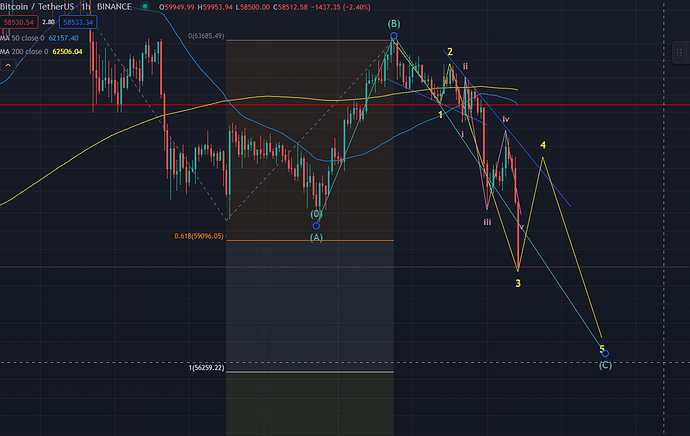Click the sell price 58530.54 button
Screen dimensions: 690x436
[x=19, y=22]
